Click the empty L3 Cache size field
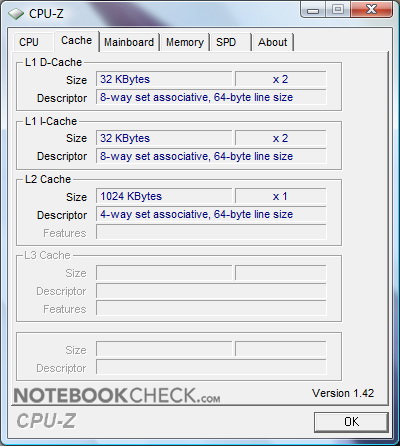 pos(164,273)
